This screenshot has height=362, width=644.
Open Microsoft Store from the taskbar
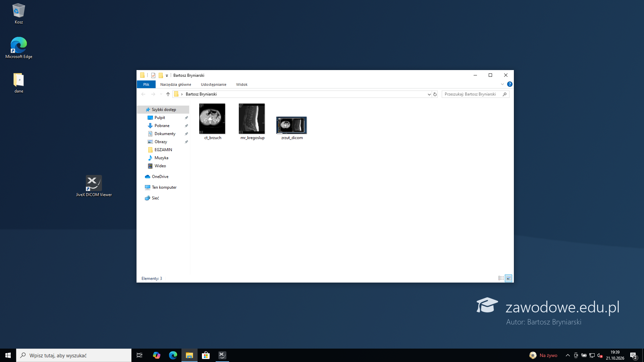click(206, 355)
